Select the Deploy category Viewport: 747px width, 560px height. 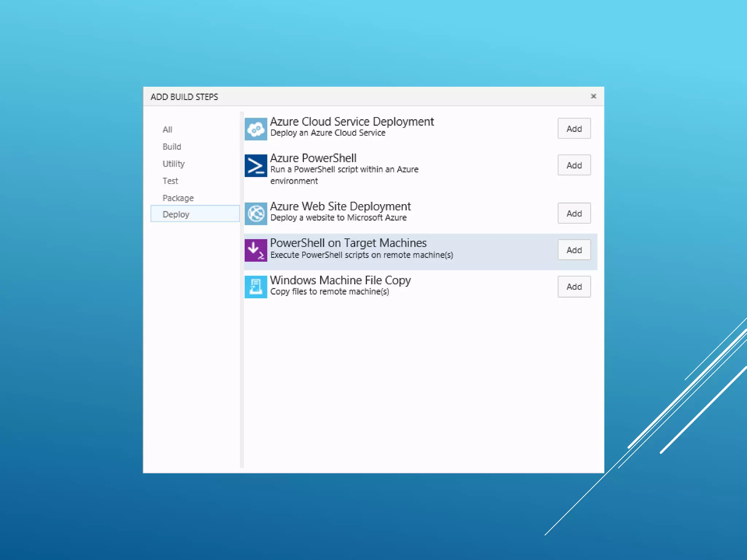point(176,214)
